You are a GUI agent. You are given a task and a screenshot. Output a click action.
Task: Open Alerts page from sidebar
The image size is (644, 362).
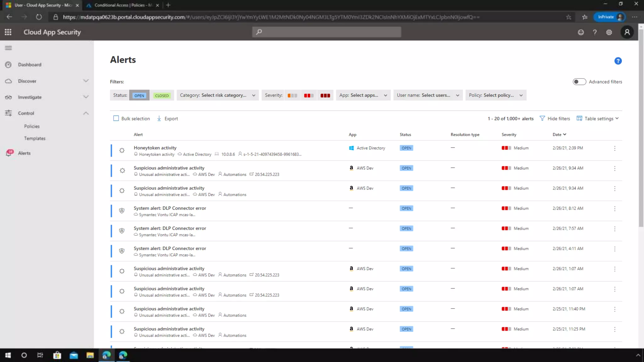(x=24, y=153)
